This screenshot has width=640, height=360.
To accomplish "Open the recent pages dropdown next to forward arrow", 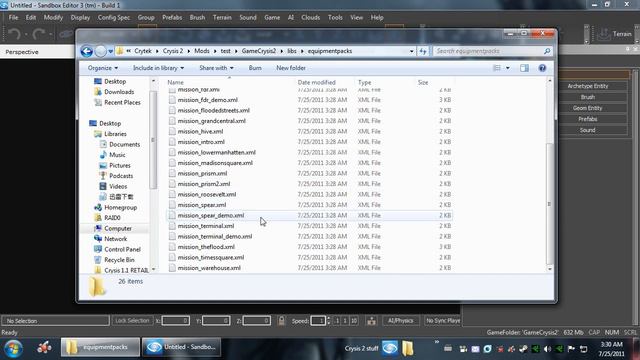I will [110, 51].
